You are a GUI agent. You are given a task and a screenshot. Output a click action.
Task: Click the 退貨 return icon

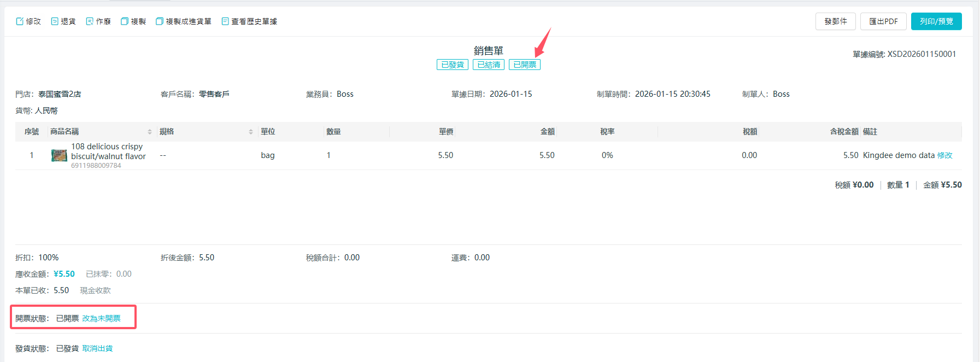55,21
